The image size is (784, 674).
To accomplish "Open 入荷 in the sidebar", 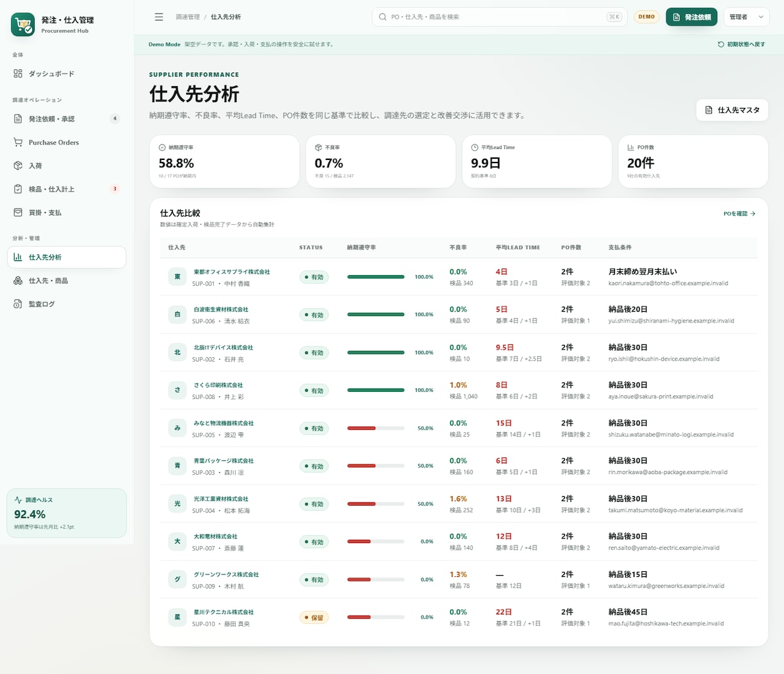I will 67,166.
